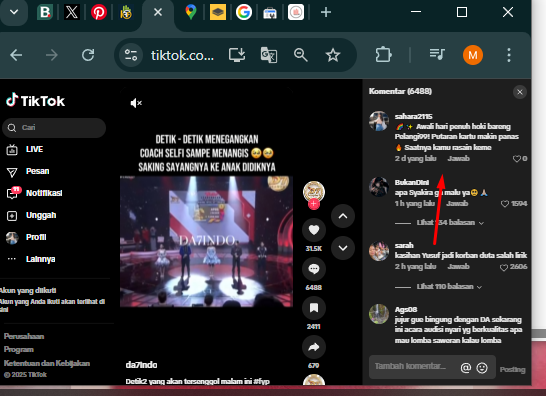Share the video with arrow icon
Viewport: 546px width, 396px height.
pos(314,347)
